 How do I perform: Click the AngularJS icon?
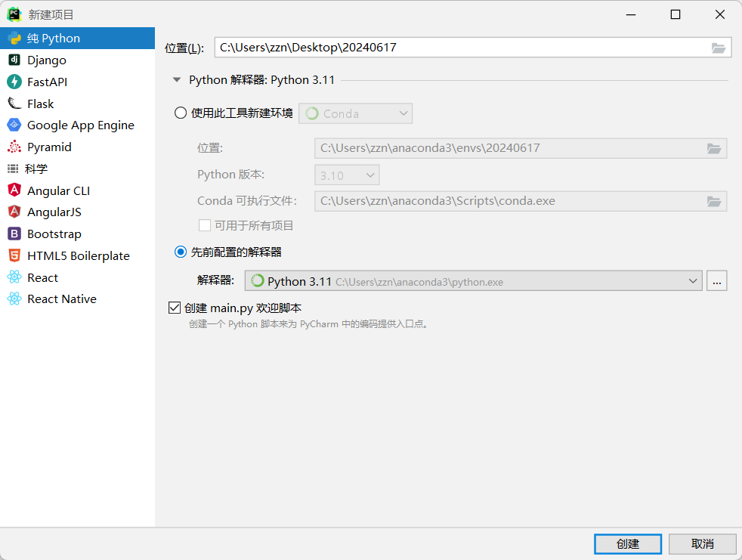click(14, 212)
